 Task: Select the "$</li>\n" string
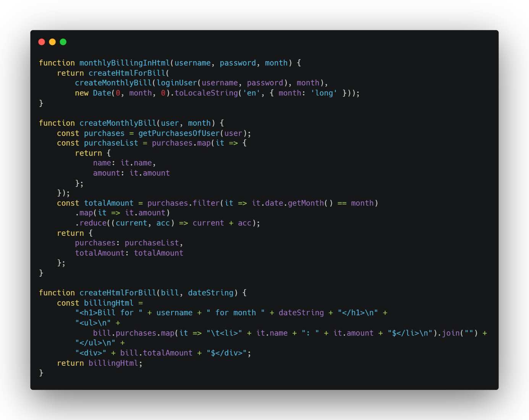coord(410,333)
